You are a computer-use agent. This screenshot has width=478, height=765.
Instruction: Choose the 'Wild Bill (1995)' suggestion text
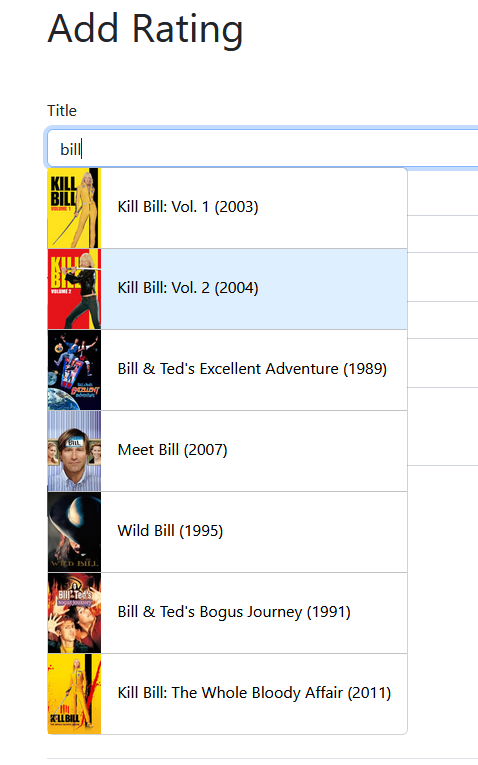pos(170,531)
